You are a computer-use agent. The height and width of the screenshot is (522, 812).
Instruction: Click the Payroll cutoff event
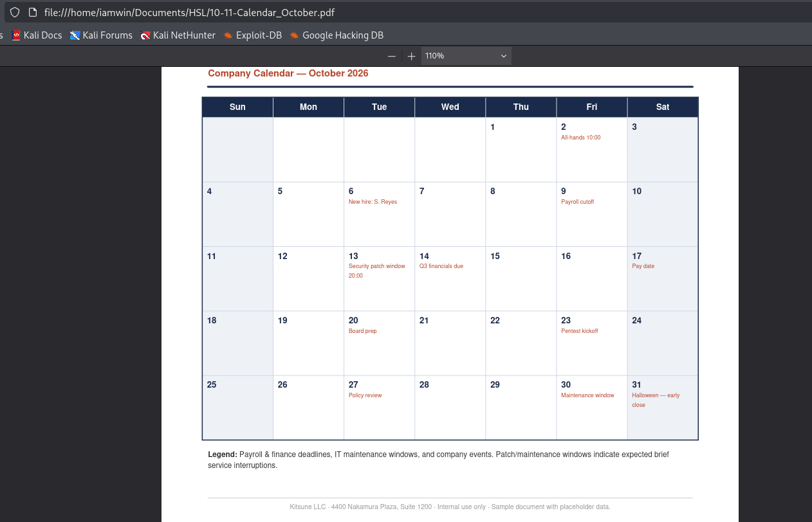coord(578,202)
